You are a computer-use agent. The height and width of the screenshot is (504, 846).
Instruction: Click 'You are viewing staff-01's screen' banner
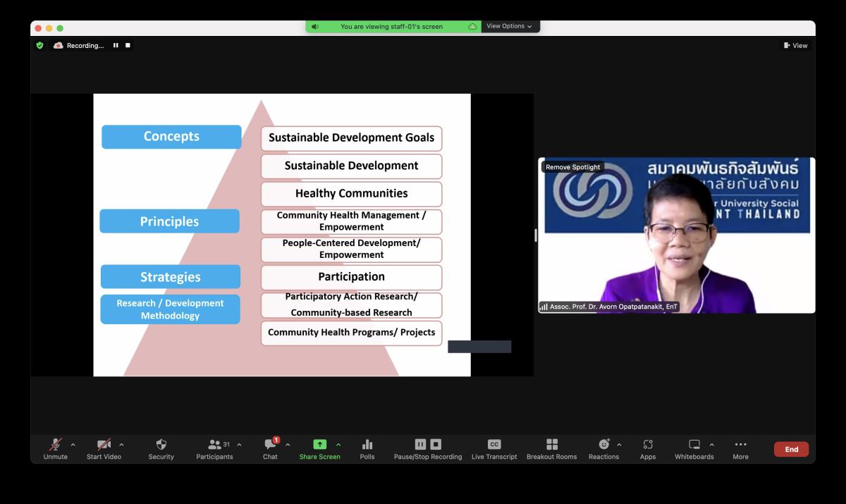coord(392,27)
